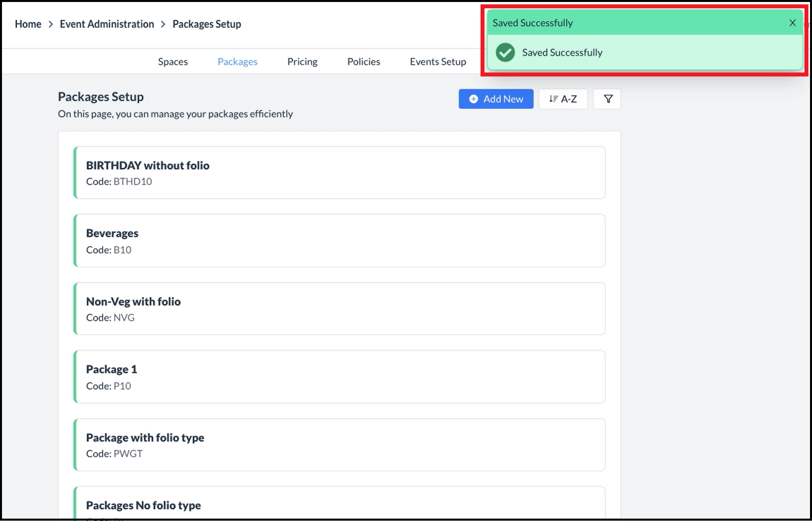Click the Event Administration breadcrumb link
This screenshot has height=521, width=812.
tap(107, 24)
